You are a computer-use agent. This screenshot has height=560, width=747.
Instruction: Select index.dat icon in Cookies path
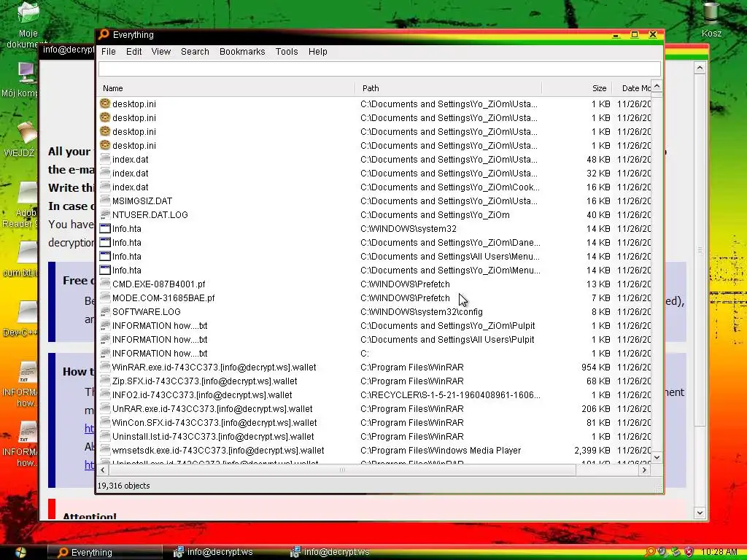(105, 187)
